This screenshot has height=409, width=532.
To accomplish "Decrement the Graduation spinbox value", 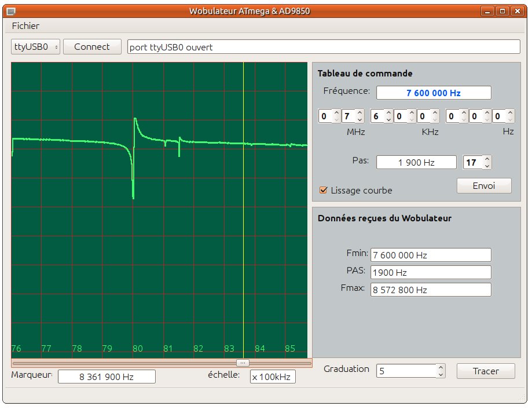I will point(441,375).
